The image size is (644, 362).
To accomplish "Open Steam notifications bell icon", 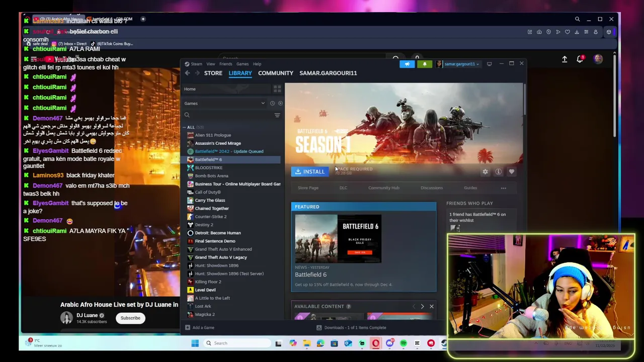I will click(425, 64).
